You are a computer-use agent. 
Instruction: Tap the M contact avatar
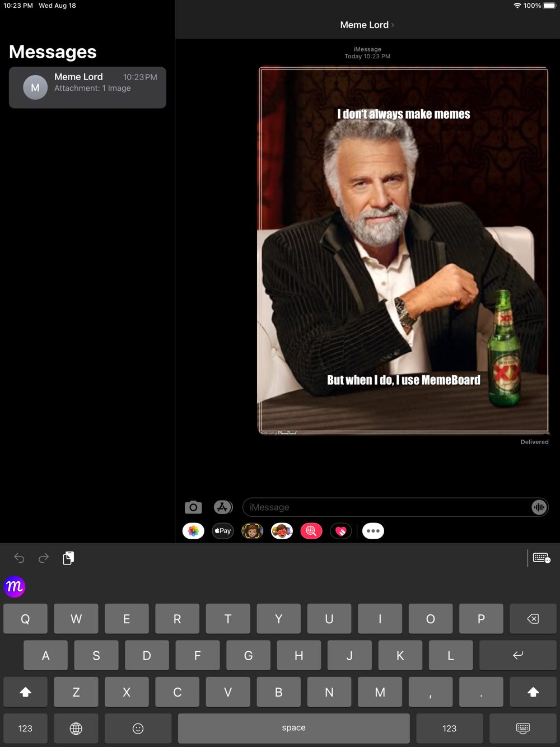point(35,87)
